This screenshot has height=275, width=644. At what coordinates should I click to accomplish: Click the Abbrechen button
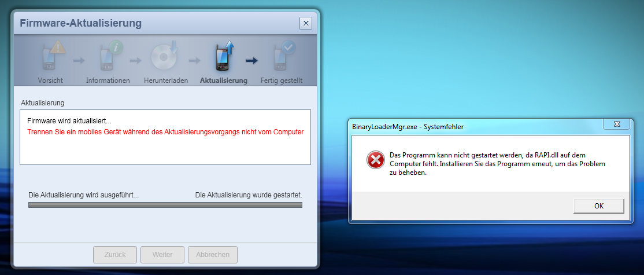point(213,254)
